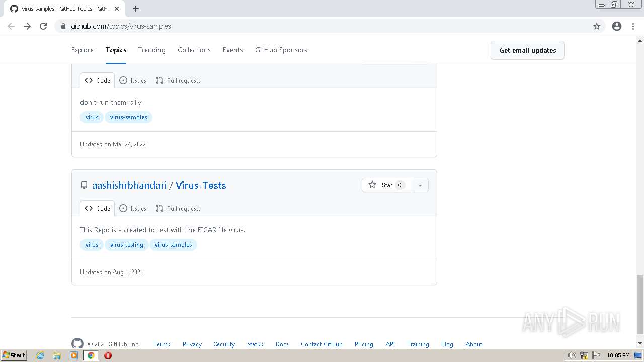Viewport: 644px width, 362px height.
Task: Expand the star dropdown for Virus-Tests
Action: click(420, 185)
